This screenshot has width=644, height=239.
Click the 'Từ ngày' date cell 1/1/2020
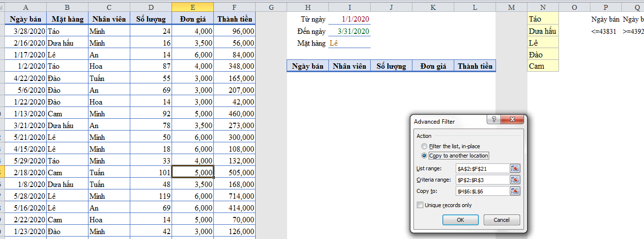pos(349,19)
